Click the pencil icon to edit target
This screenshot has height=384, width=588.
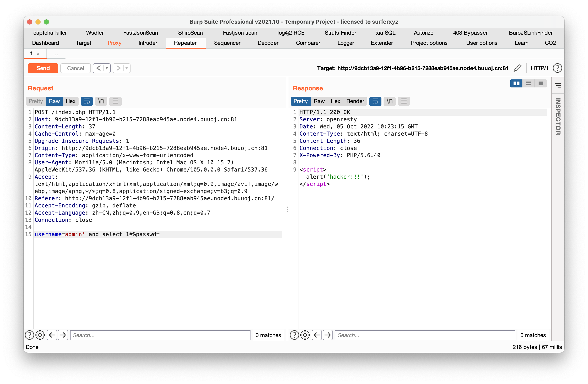point(517,68)
